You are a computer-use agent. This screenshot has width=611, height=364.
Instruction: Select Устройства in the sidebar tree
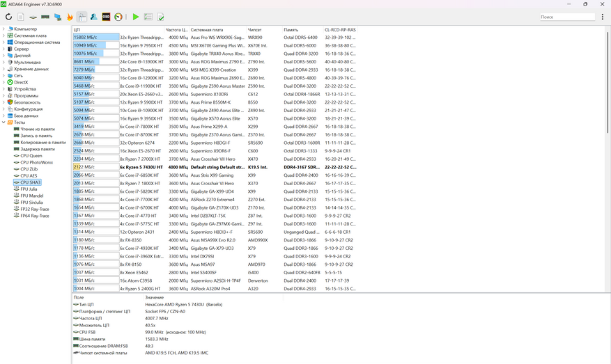25,89
